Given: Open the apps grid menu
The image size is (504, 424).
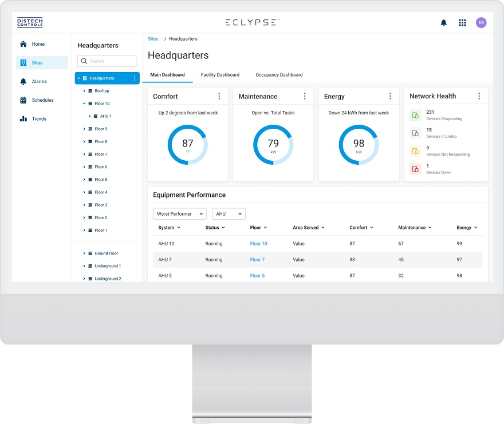Looking at the screenshot, I should (x=462, y=23).
